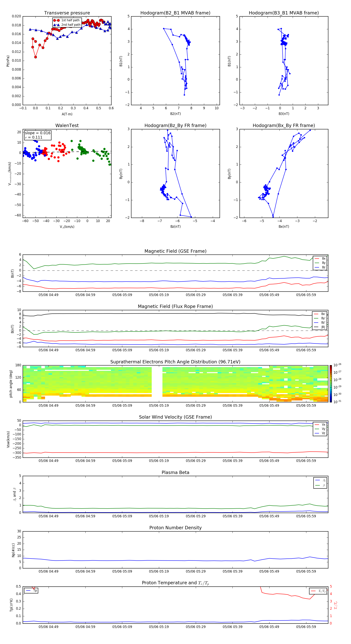Click the "Vsw(km/s)" y-axis label
Screen dimensions: 351x644
(8, 439)
